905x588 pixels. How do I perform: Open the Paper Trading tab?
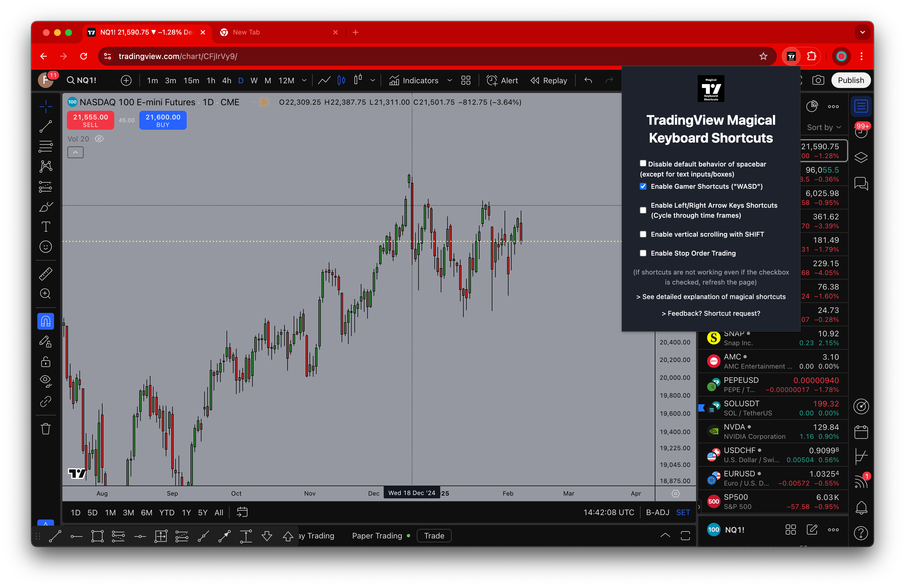[x=377, y=536]
